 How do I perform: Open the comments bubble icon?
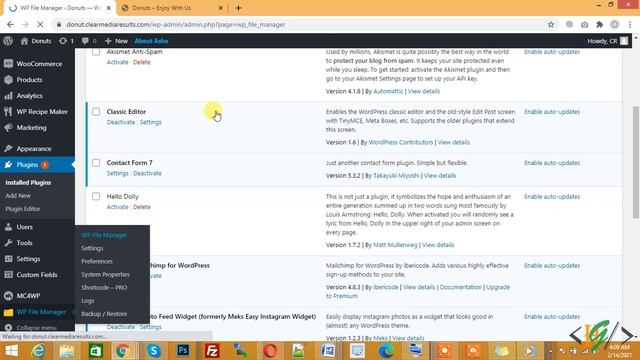pos(85,41)
